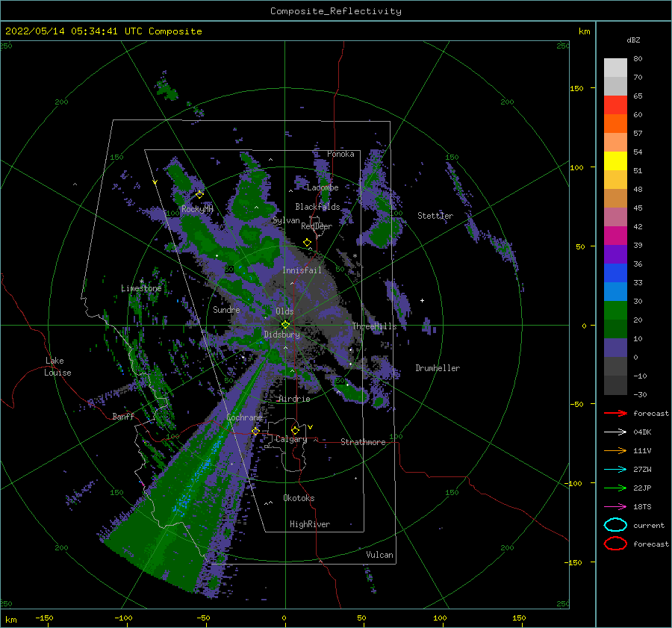The width and height of the screenshot is (672, 628).
Task: Select the white 04DK arrow icon
Action: tap(615, 432)
